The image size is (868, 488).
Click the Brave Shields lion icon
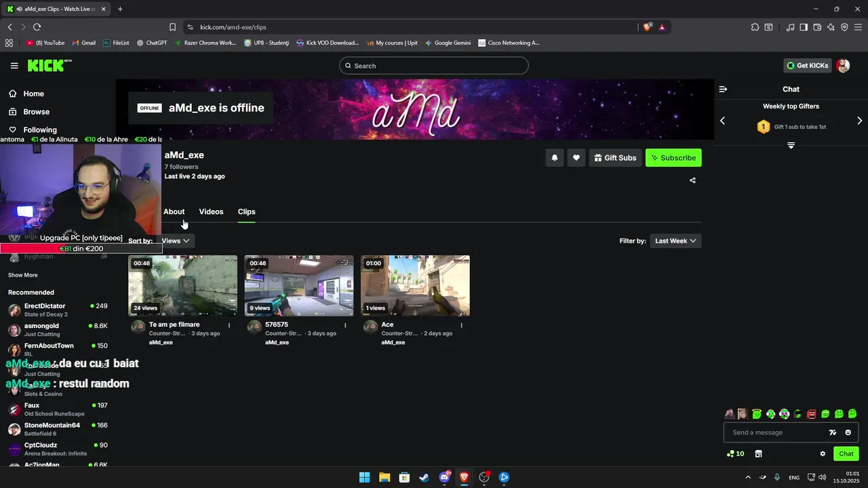pyautogui.click(x=647, y=27)
